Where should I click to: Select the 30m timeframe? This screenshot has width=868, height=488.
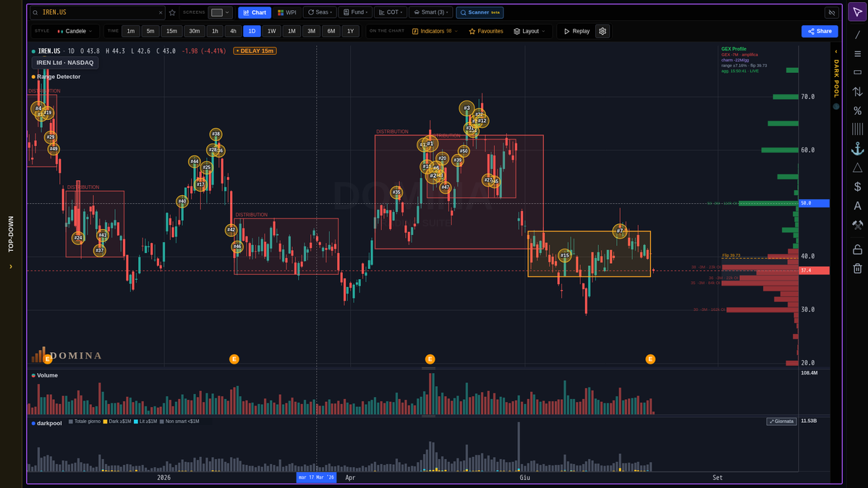click(x=194, y=31)
